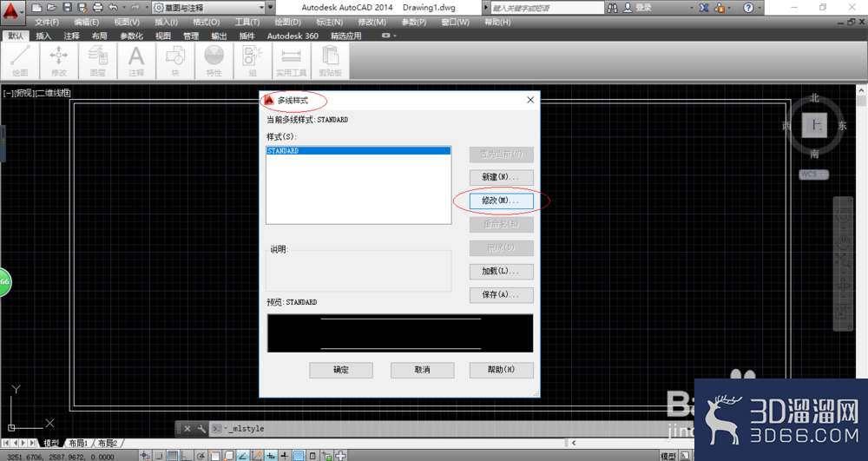Click the Plot printer icon
The height and width of the screenshot is (461, 868).
98,8
